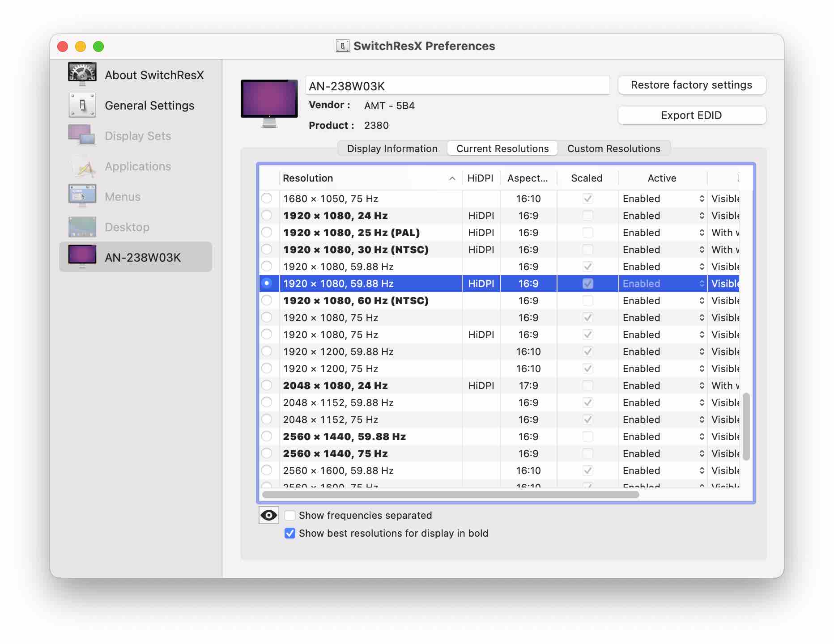Click the AN-238W03K display name field

pos(457,86)
